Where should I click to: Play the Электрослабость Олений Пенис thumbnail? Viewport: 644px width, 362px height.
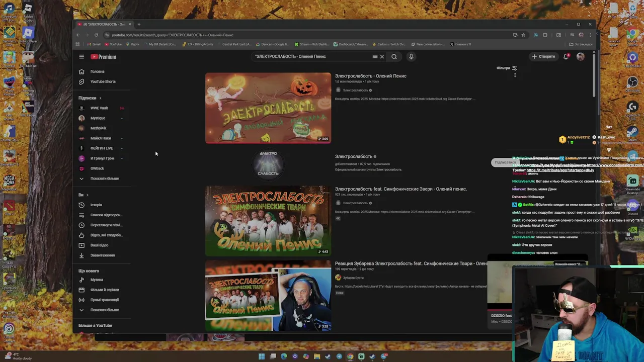tap(268, 108)
